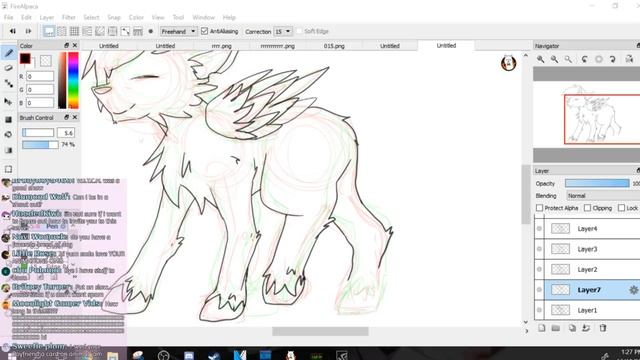Flip canvas view in Navigator
Image resolution: width=640 pixels, height=360 pixels.
(x=629, y=59)
